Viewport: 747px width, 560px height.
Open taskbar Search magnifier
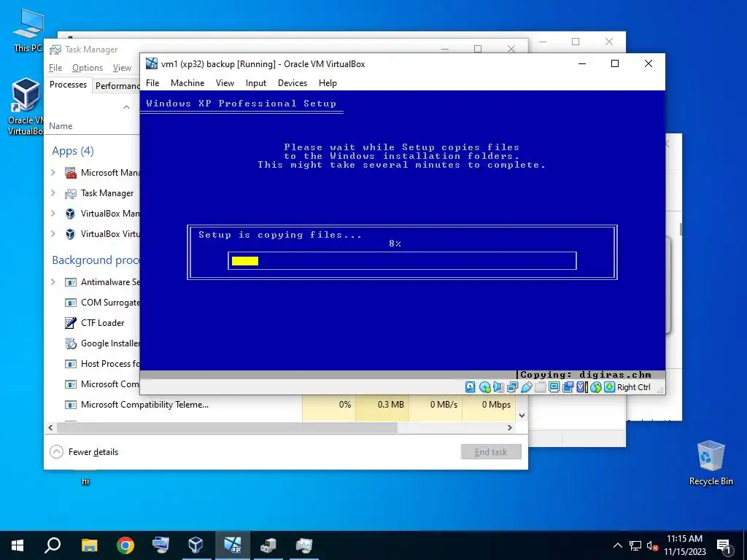[x=53, y=545]
